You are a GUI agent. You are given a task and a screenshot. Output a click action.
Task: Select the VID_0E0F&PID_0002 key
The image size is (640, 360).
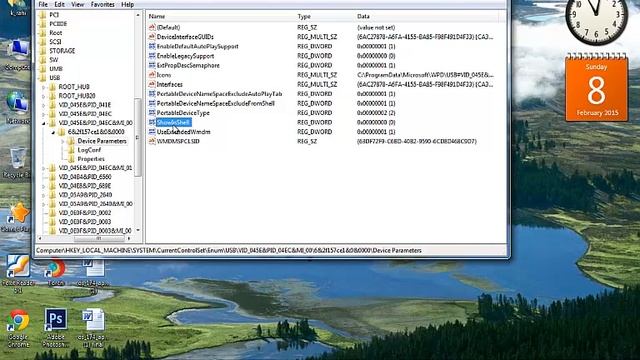click(x=84, y=213)
